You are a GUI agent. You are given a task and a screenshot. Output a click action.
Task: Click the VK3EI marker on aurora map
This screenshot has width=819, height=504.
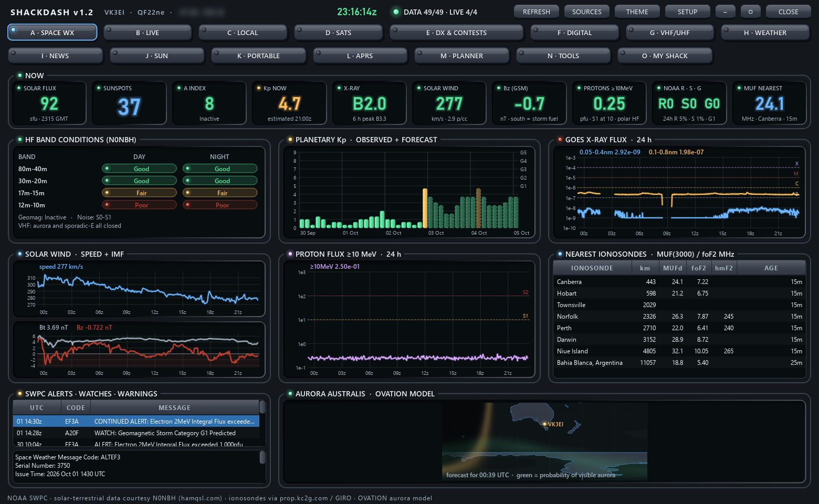(x=545, y=424)
